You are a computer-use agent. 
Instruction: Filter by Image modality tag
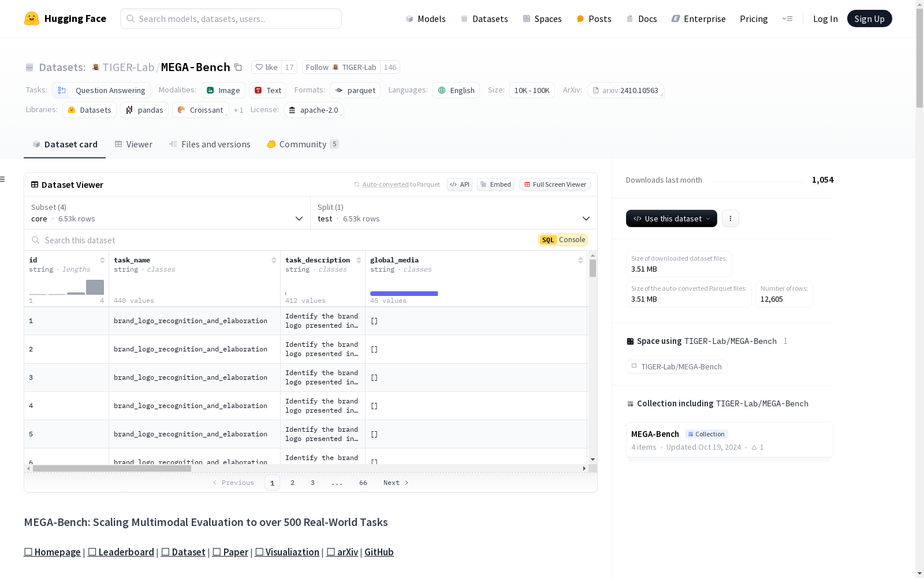click(223, 90)
